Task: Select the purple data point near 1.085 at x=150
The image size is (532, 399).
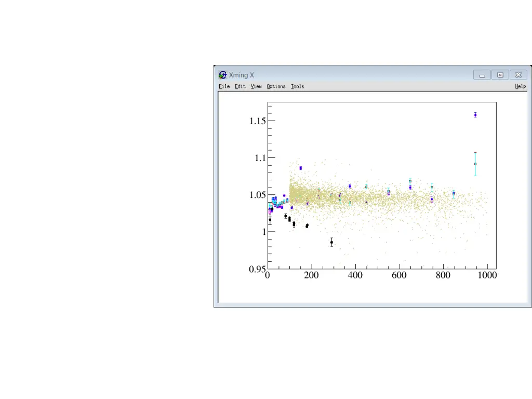Action: 301,168
